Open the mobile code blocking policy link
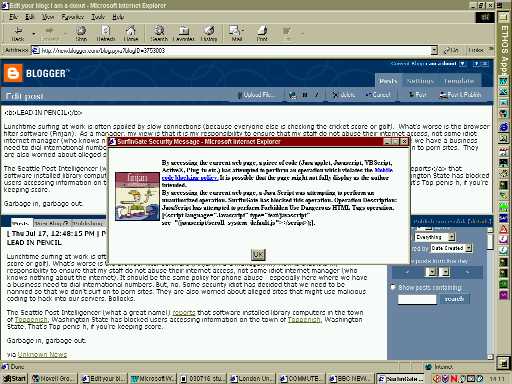Viewport: 512px width, 384px height. point(276,174)
